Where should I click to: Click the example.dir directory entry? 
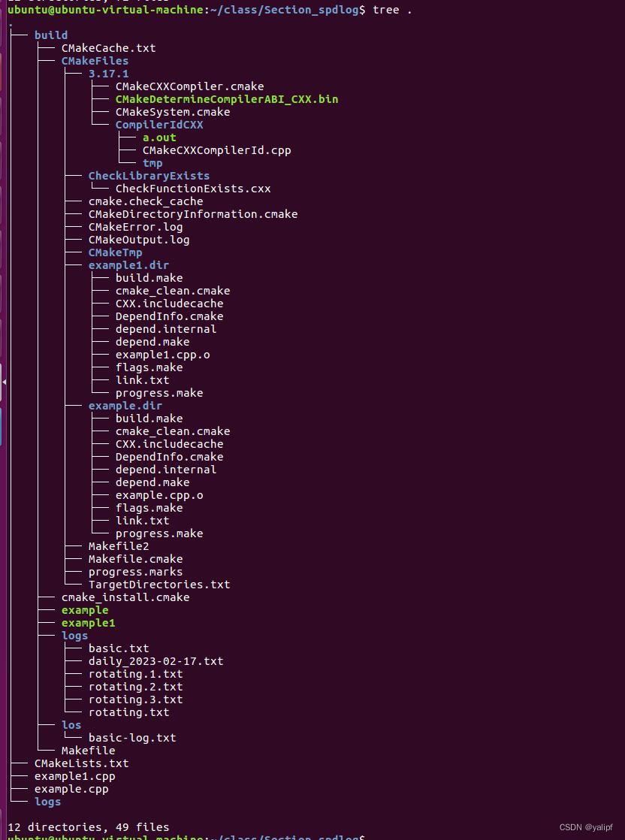coord(125,406)
